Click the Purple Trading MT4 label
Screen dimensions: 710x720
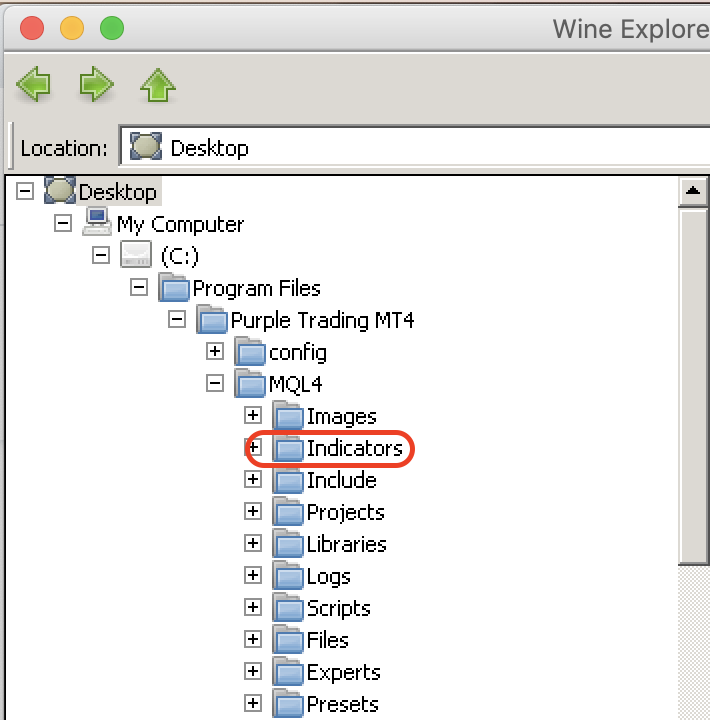click(x=322, y=321)
